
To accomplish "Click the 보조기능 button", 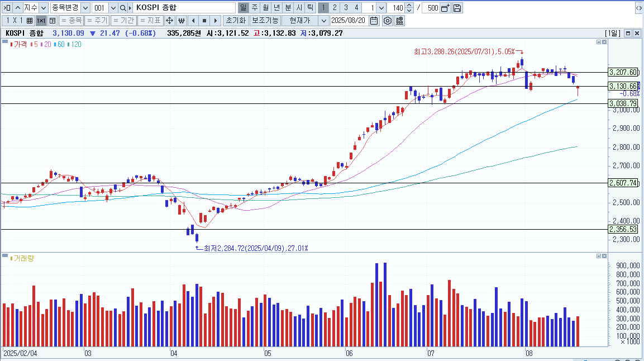I will (x=265, y=21).
